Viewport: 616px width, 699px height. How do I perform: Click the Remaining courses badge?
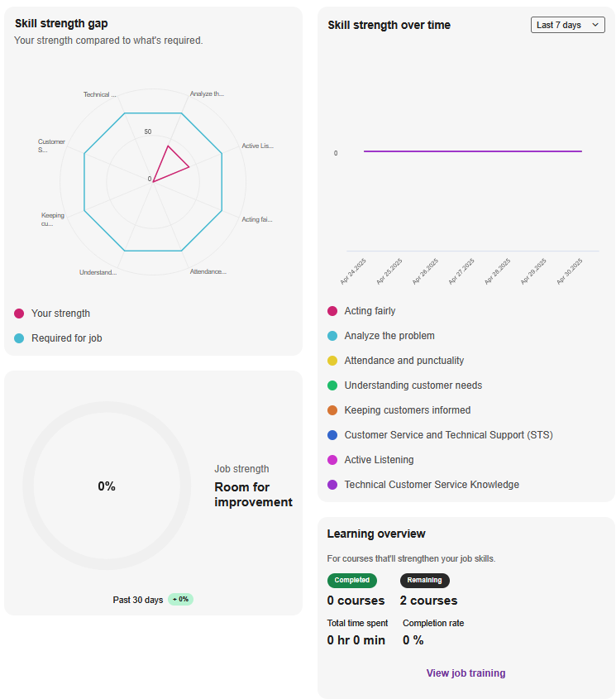coord(424,581)
